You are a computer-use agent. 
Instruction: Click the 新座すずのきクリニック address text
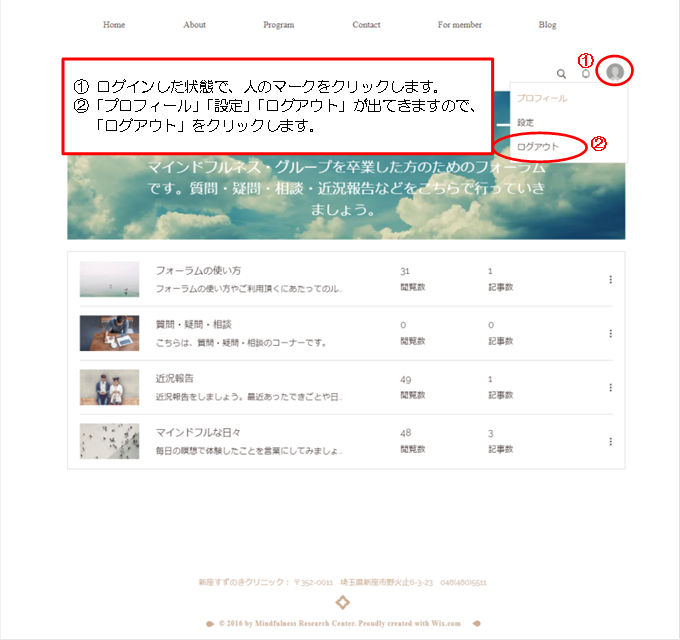point(343,582)
